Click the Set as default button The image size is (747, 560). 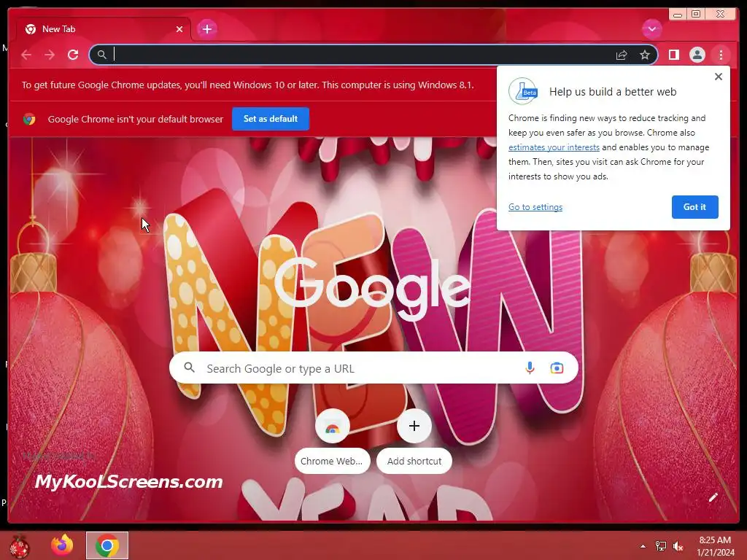click(271, 119)
